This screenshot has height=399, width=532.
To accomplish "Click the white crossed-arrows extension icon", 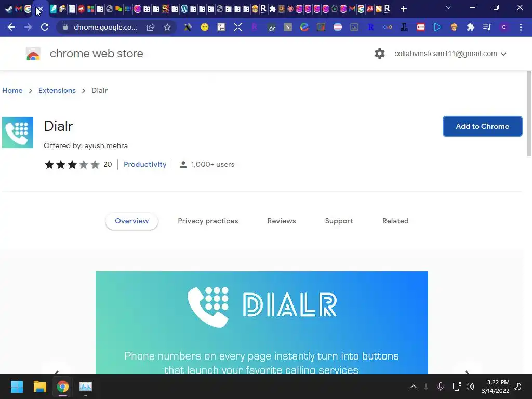I will (x=238, y=27).
